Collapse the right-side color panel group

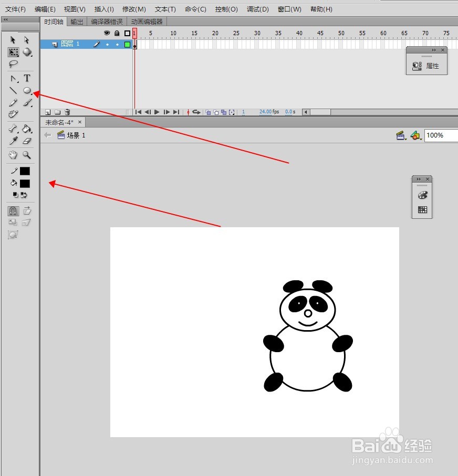(419, 179)
